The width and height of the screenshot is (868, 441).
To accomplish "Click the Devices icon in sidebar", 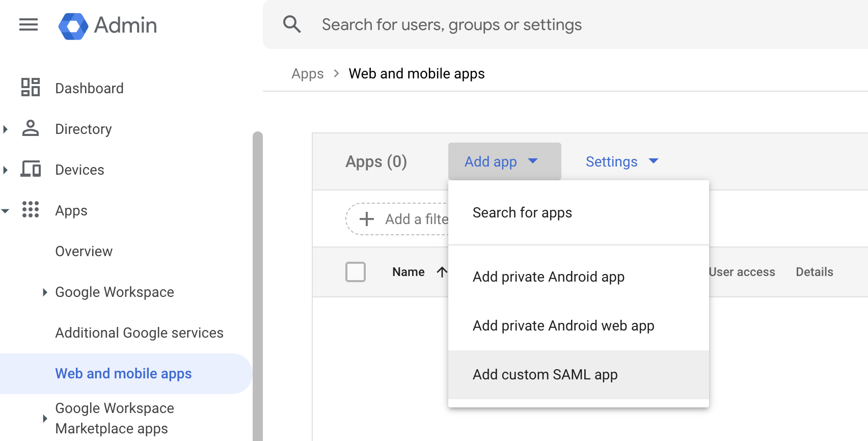I will [x=31, y=169].
